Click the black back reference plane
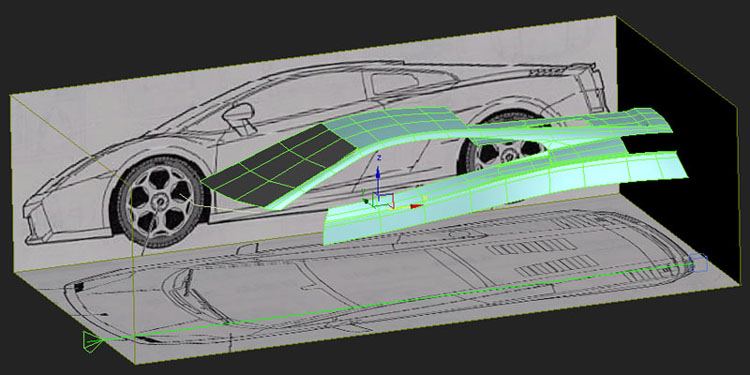 pos(679,143)
